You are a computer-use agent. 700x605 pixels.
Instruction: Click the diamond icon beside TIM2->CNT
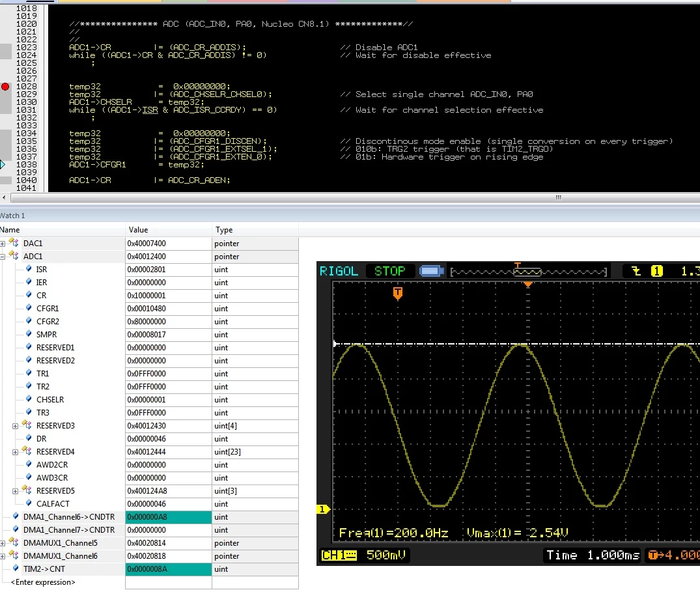pos(16,569)
